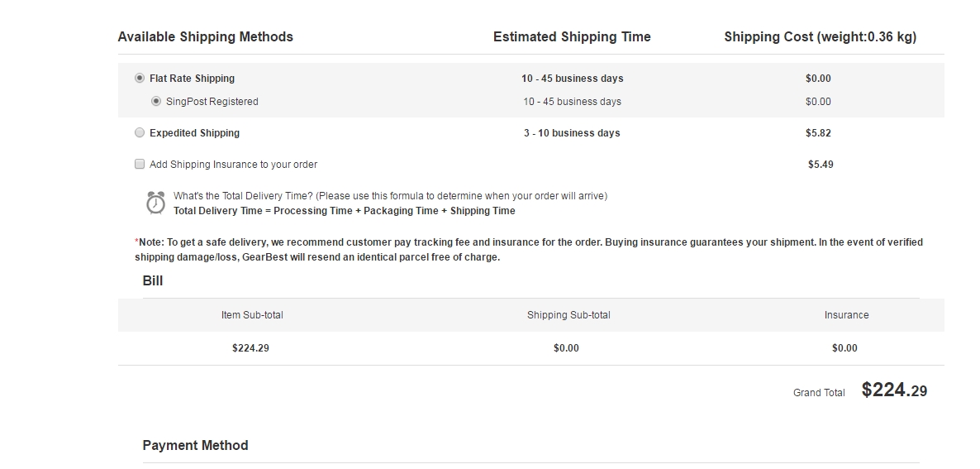
Task: Choose the Expedited Shipping radio button
Action: click(140, 132)
